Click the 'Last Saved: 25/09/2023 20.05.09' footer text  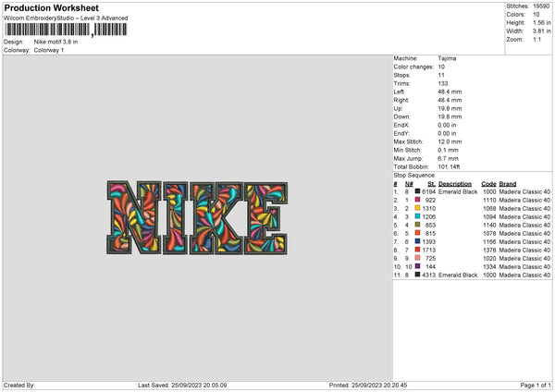(x=182, y=385)
